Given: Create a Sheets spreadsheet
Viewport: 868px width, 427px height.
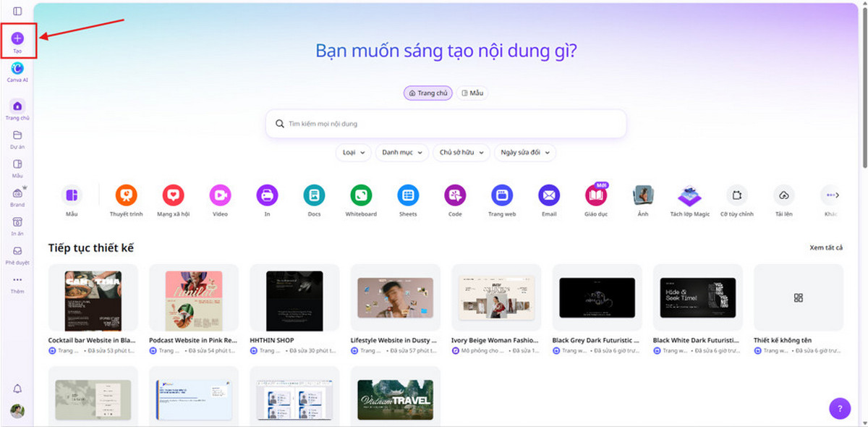Looking at the screenshot, I should [408, 195].
